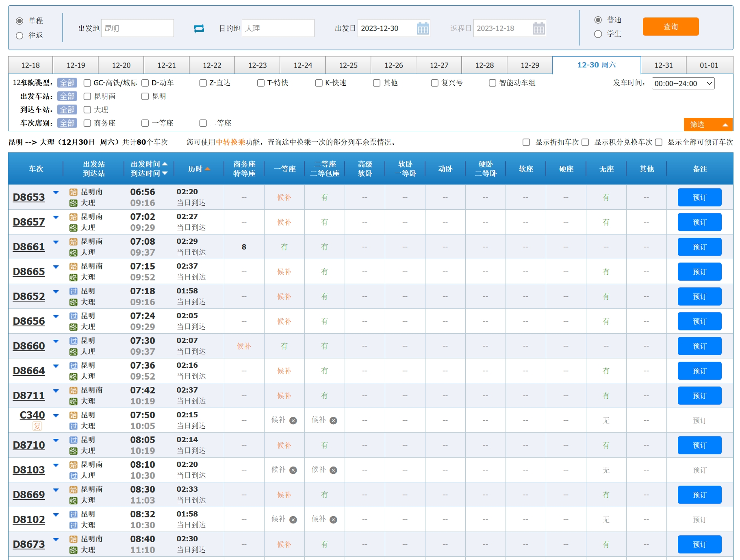Book train D8661 with 预订 button
This screenshot has width=740, height=560.
tap(699, 247)
